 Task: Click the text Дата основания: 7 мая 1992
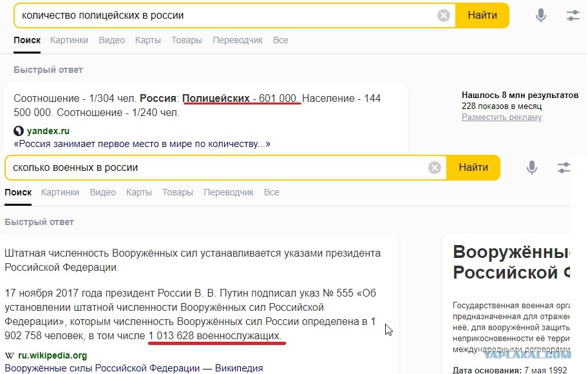[x=509, y=369]
